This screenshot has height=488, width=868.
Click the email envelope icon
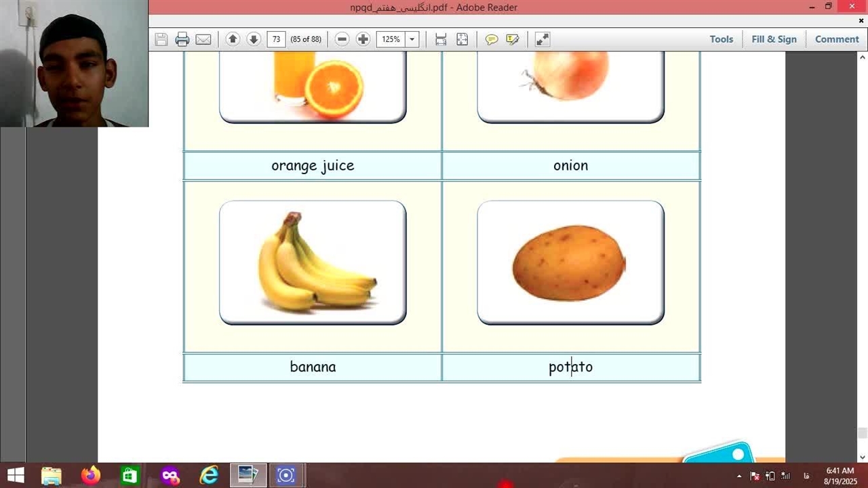coord(203,39)
